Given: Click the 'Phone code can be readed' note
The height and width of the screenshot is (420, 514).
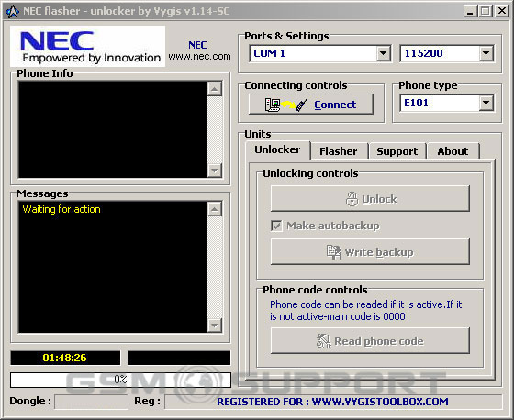Looking at the screenshot, I should tap(366, 311).
